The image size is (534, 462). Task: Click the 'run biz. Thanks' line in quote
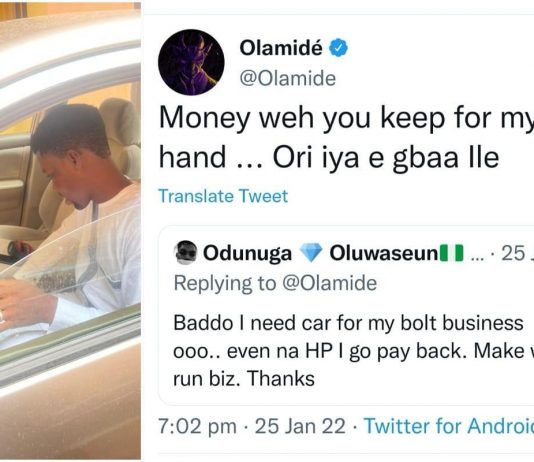coord(244,379)
